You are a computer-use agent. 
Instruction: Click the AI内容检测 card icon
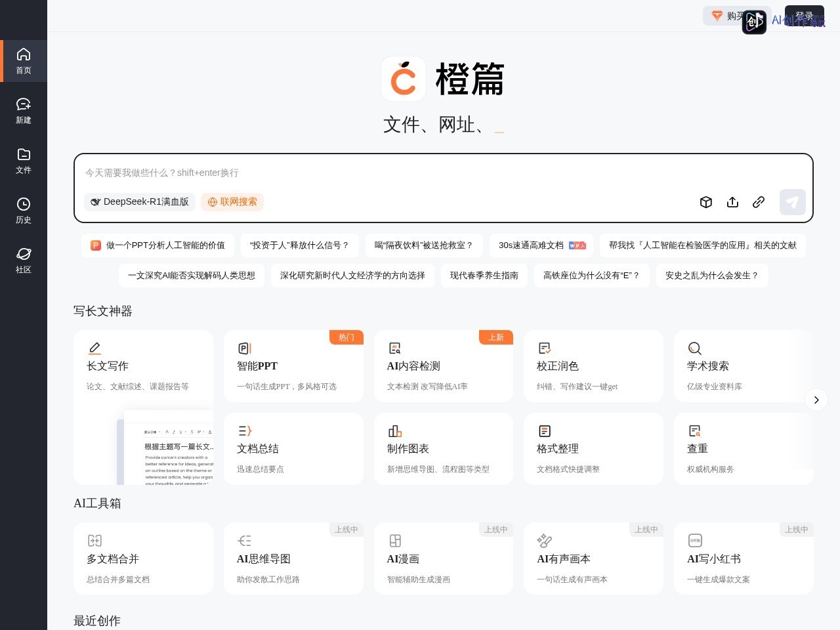point(394,348)
